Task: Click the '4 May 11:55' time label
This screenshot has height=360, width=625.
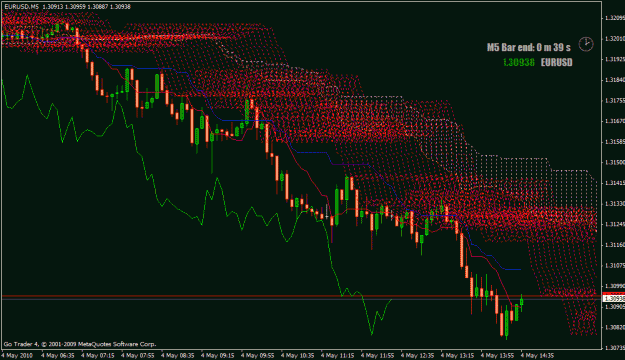Action: 377,355
